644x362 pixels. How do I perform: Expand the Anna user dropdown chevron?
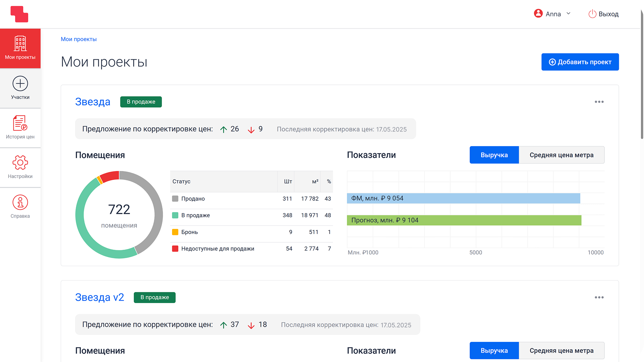click(569, 13)
